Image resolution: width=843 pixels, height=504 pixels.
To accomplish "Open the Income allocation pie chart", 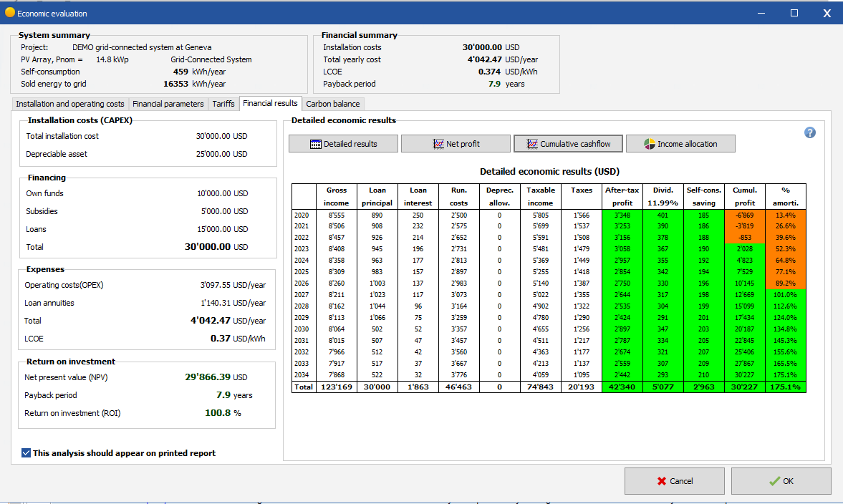I will pos(680,144).
